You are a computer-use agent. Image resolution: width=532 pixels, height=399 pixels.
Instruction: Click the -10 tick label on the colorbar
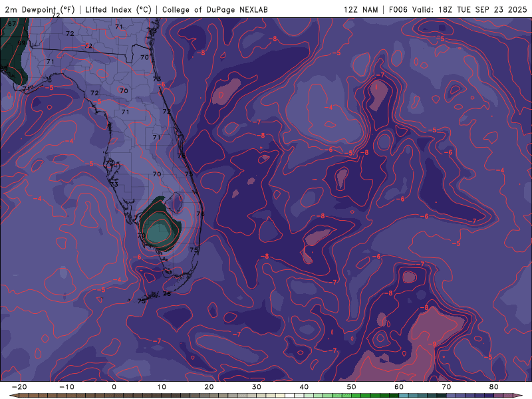click(66, 387)
